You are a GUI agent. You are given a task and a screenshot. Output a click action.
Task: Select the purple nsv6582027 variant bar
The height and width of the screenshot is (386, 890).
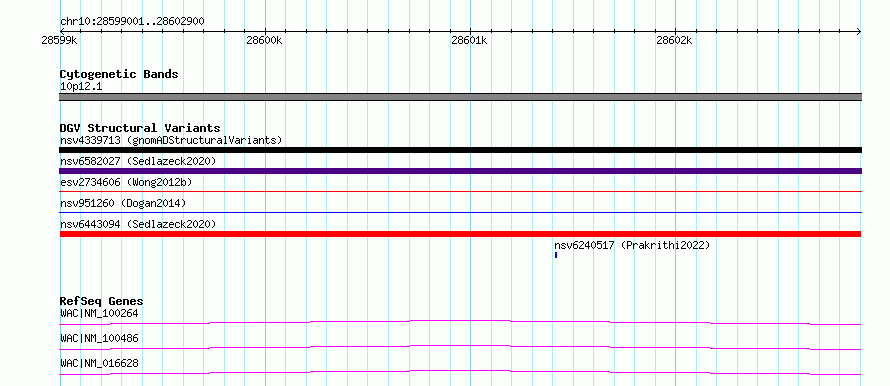[x=460, y=171]
